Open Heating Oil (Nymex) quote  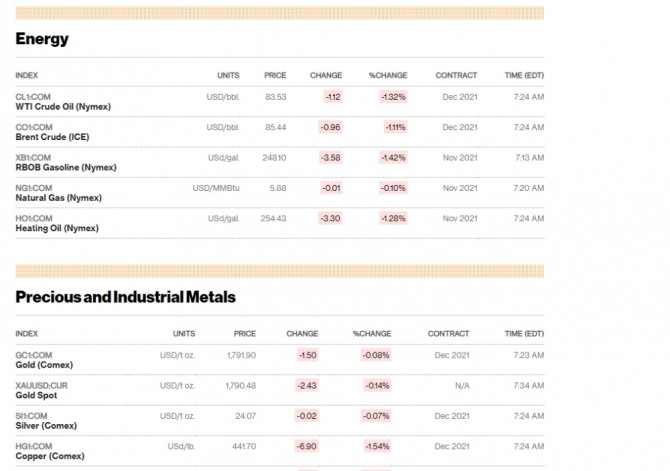tap(57, 228)
